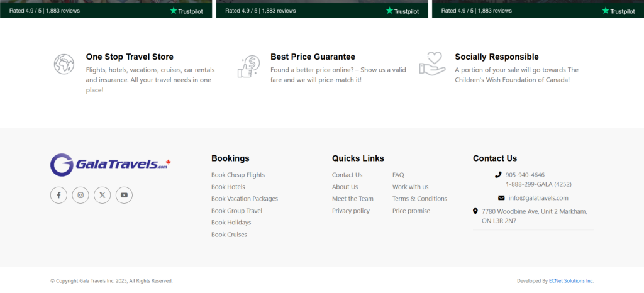Image resolution: width=644 pixels, height=293 pixels.
Task: Click the phone icon under Contact Us
Action: pos(498,175)
